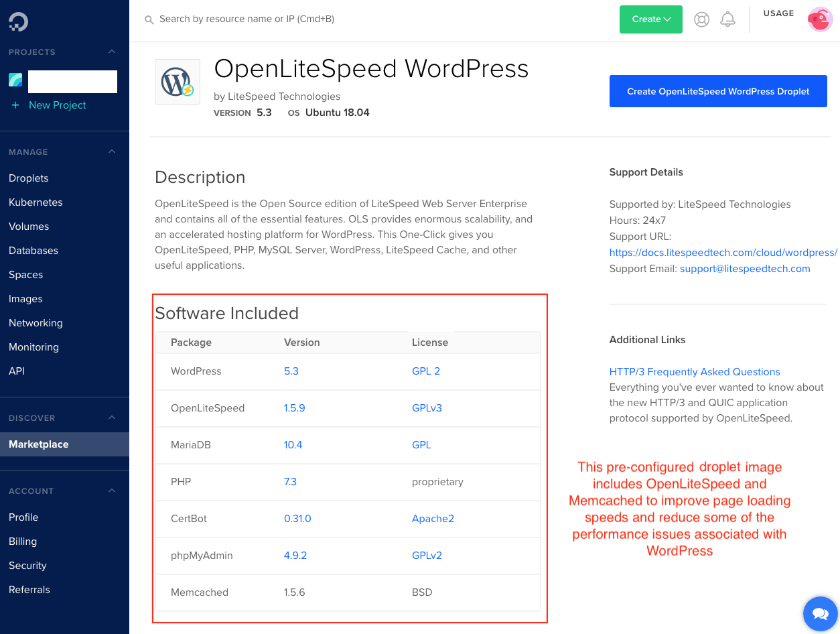Click the project icon in sidebar

coord(15,80)
